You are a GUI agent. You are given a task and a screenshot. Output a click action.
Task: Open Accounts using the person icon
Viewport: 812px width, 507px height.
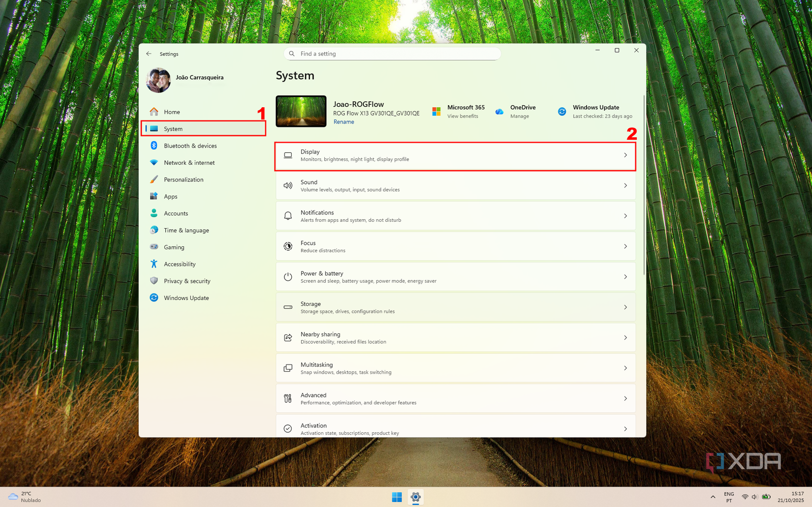[155, 213]
